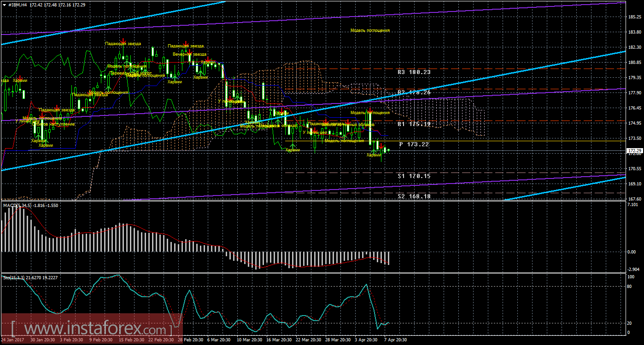
Task: Click the 185.25 price axis value
Action: pos(635,17)
